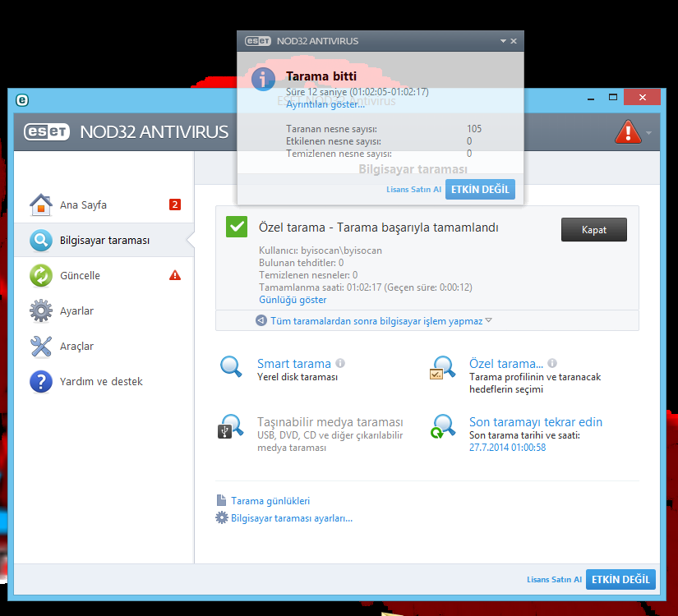This screenshot has height=616, width=678.
Task: Click the info icon next to Smart tarama
Action: click(340, 363)
